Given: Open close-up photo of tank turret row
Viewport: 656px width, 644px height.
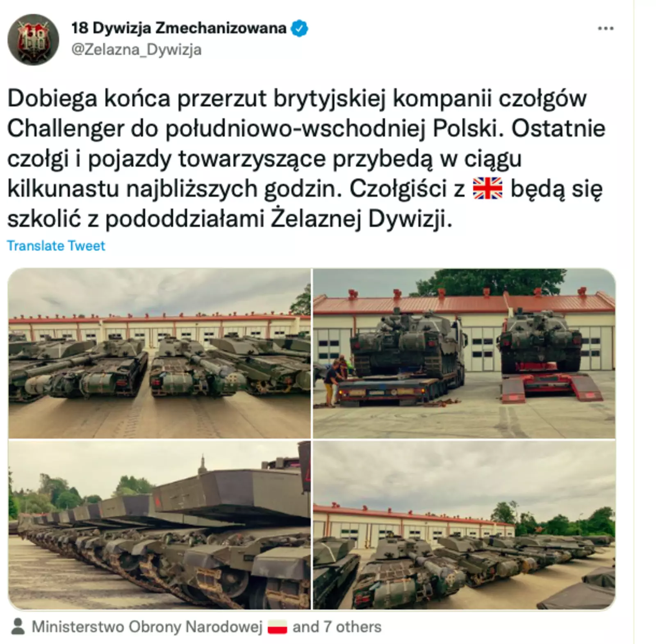Looking at the screenshot, I should click(159, 525).
